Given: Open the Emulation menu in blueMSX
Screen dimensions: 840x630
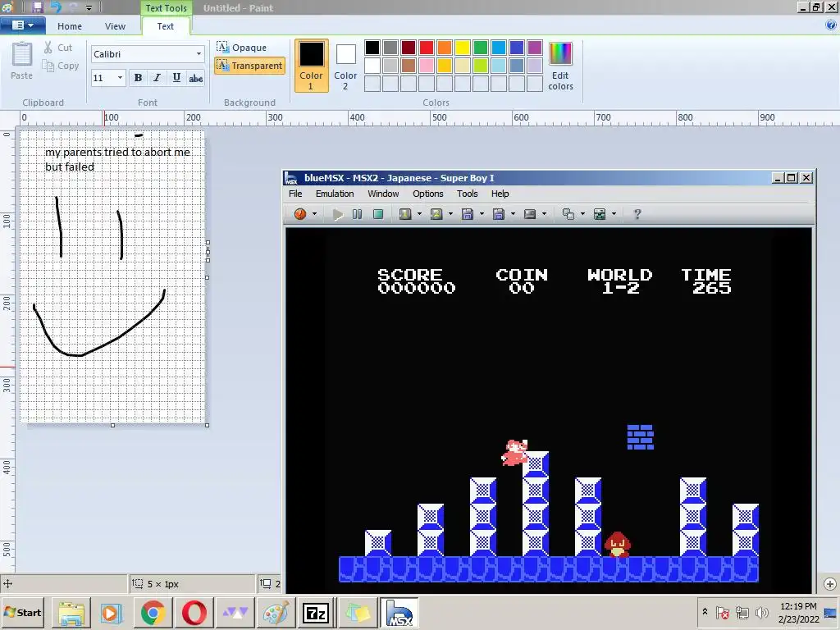Looking at the screenshot, I should tap(335, 194).
